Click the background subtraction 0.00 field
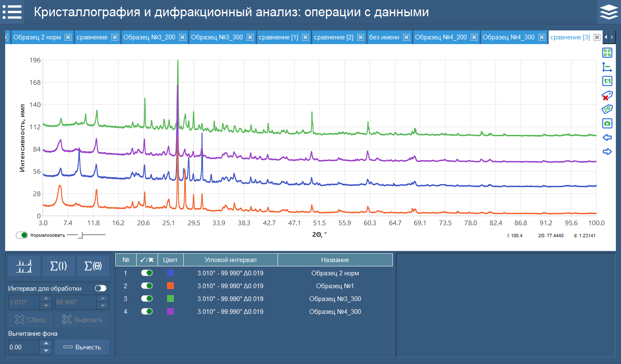 (x=24, y=347)
